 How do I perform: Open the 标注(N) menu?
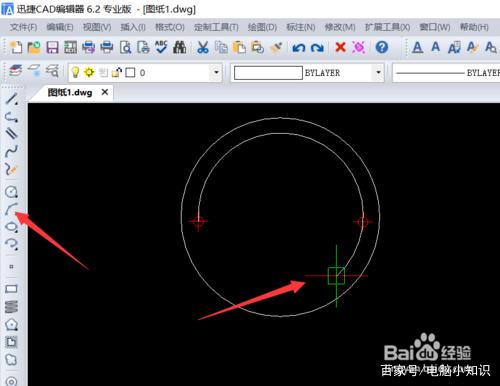pos(301,27)
